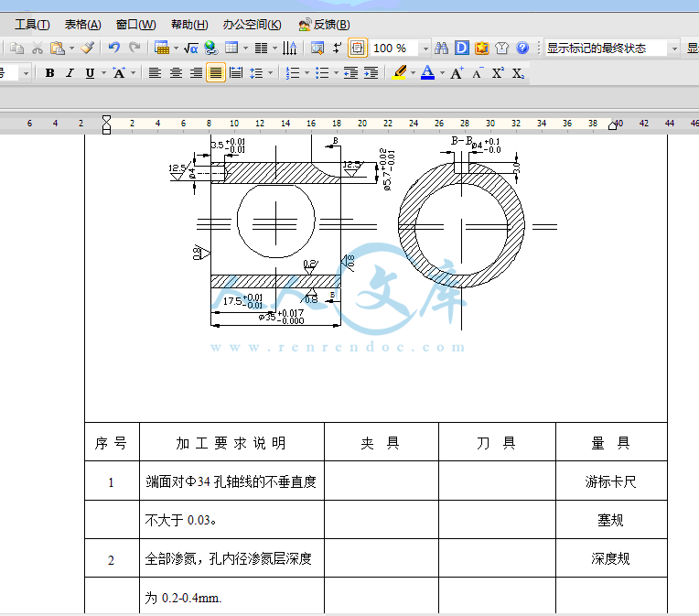Decrease font size with A- icon
The image size is (699, 616).
tap(478, 72)
